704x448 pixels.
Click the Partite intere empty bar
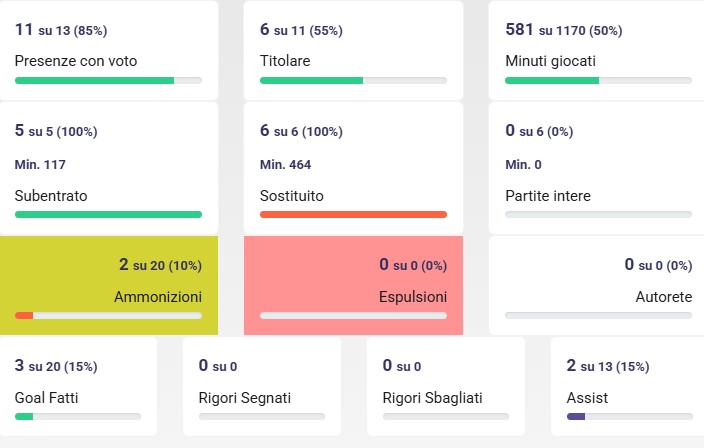(x=598, y=214)
